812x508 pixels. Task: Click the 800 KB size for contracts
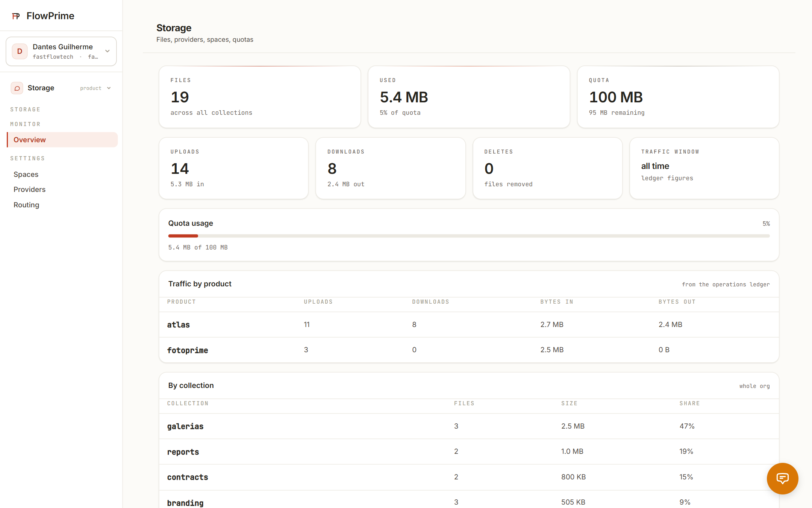[x=573, y=477]
